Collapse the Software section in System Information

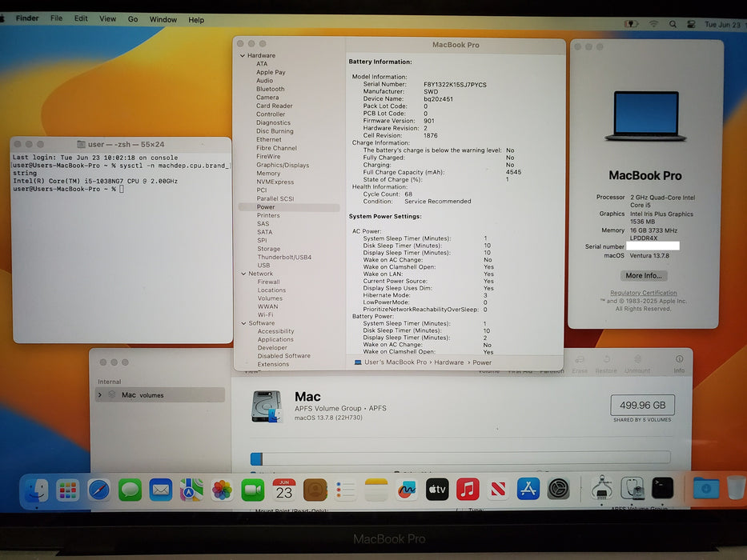click(243, 323)
